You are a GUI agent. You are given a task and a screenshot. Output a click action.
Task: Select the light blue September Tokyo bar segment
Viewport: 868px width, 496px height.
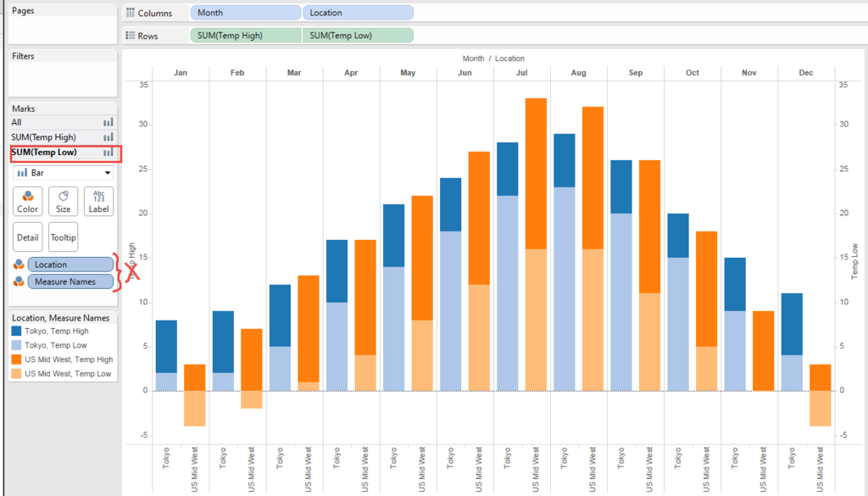click(621, 302)
